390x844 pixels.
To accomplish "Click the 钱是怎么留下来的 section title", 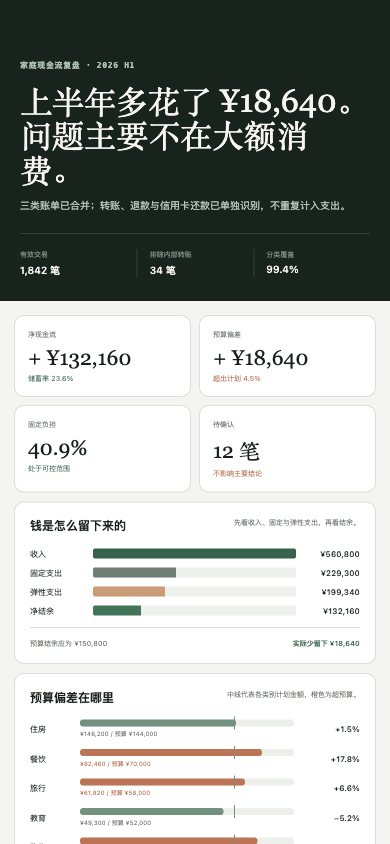I will (78, 526).
